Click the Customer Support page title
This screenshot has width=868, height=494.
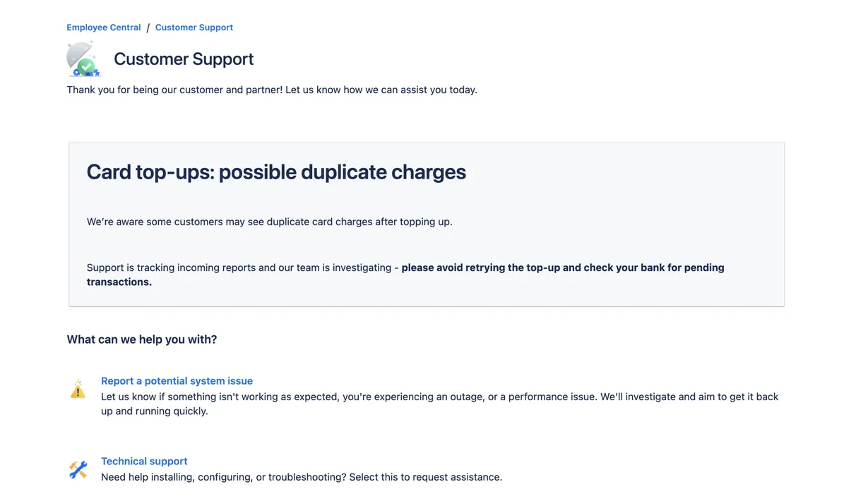coord(184,59)
